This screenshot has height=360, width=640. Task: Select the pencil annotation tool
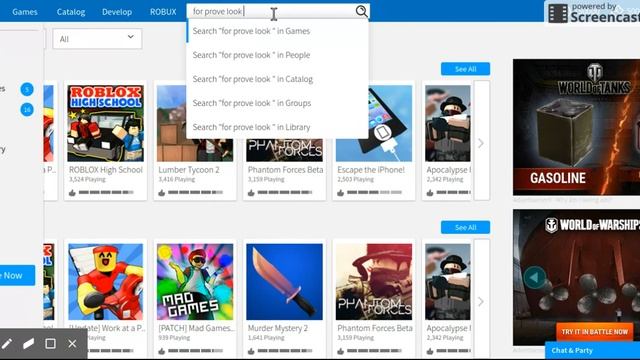pos(7,344)
